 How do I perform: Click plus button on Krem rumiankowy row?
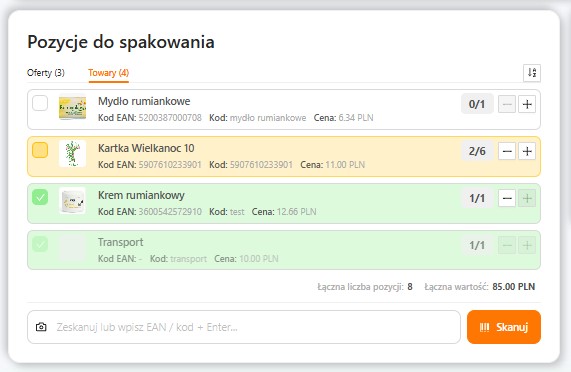[x=527, y=198]
